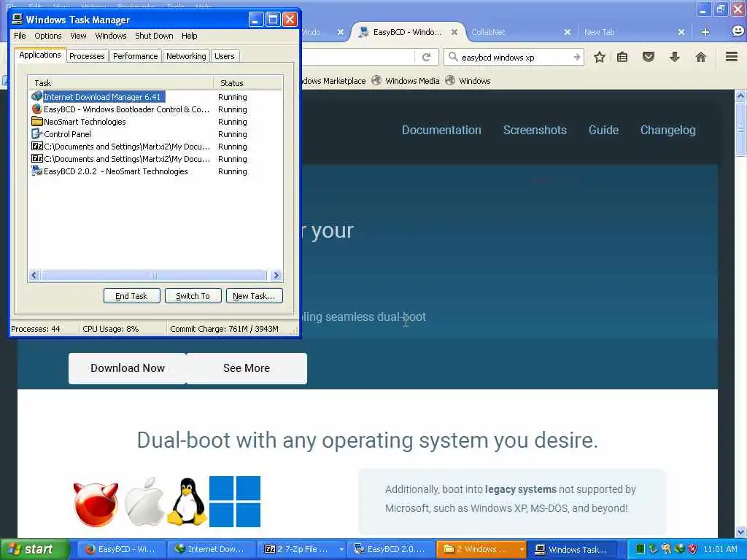Click the search go arrow in Firefox
This screenshot has height=560, width=747.
[x=577, y=57]
